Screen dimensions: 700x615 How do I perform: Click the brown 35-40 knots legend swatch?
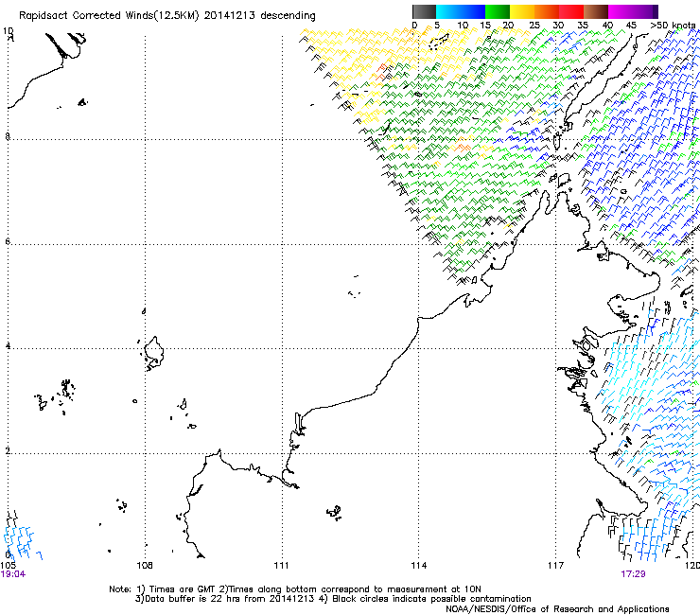596,11
